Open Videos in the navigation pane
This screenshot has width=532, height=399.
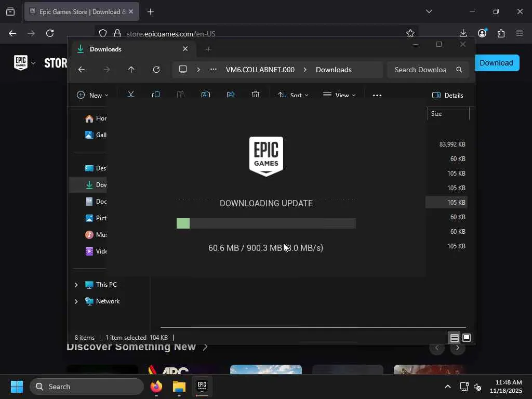96,251
